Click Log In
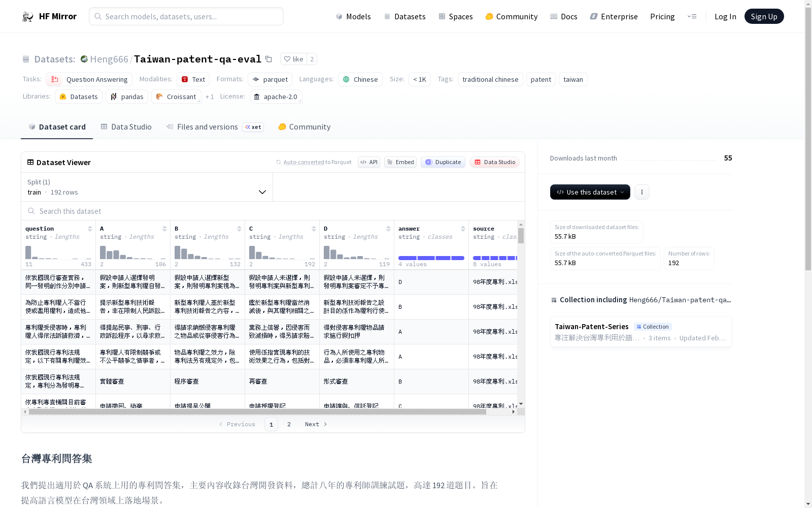The height and width of the screenshot is (508, 812). click(725, 16)
